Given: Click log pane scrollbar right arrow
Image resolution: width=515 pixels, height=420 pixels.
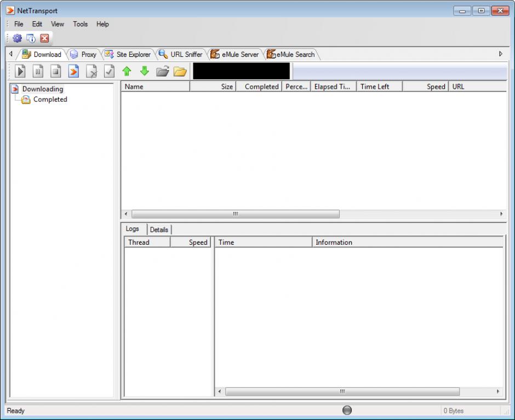Looking at the screenshot, I should (x=498, y=392).
